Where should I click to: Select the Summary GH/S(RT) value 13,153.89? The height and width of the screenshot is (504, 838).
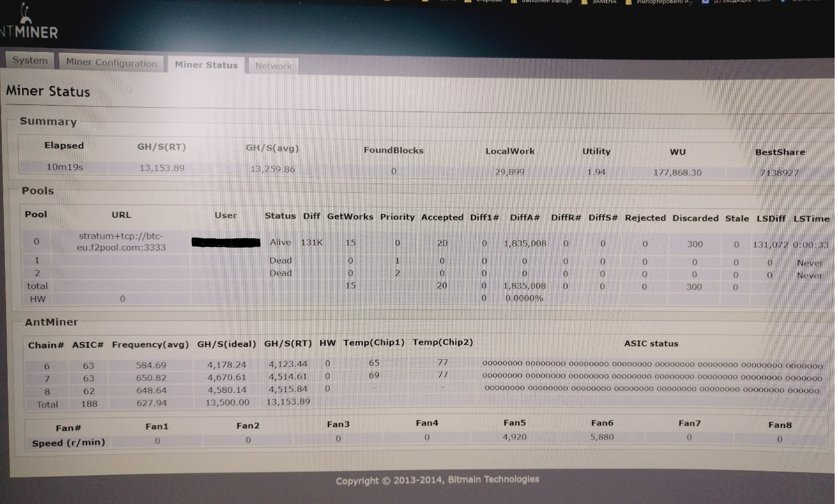coord(162,167)
